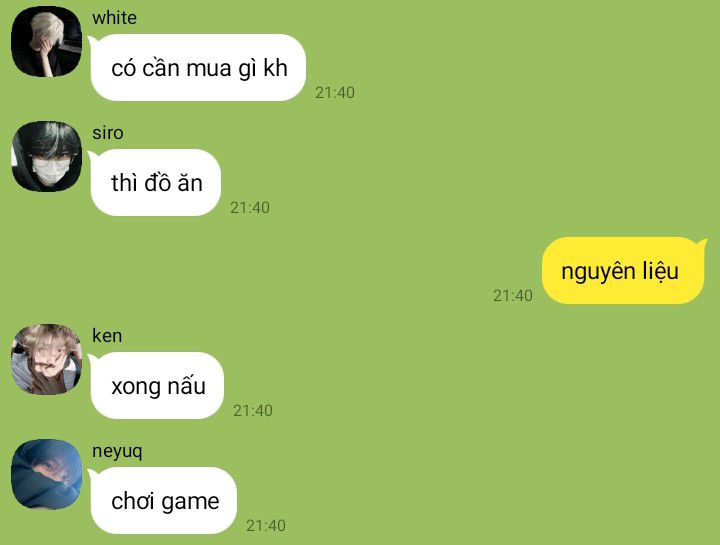Click the timestamp left of "nguyên liệu"
The image size is (720, 545).
click(513, 296)
